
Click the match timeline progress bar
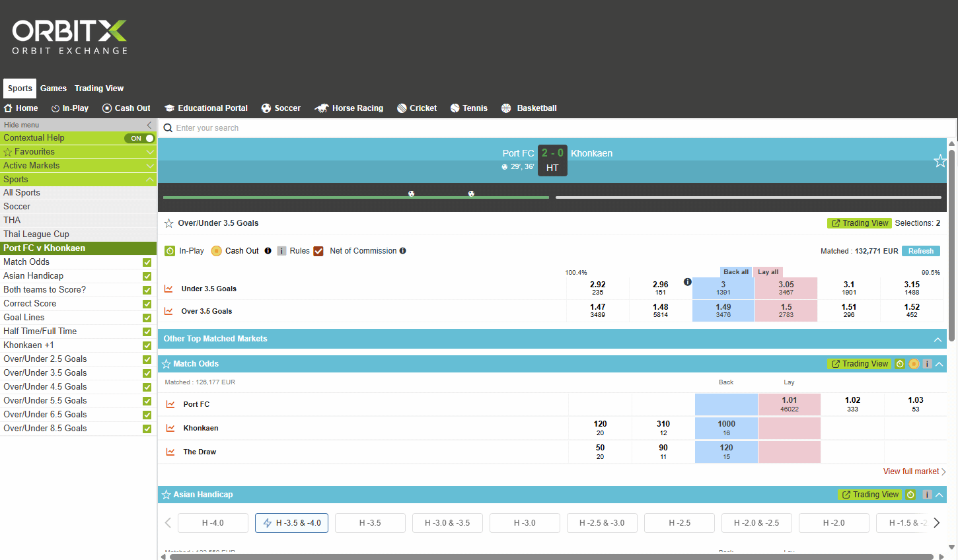(x=552, y=197)
